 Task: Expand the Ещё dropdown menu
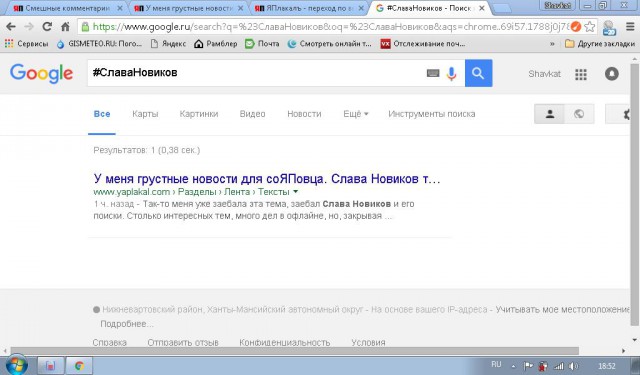pyautogui.click(x=356, y=114)
